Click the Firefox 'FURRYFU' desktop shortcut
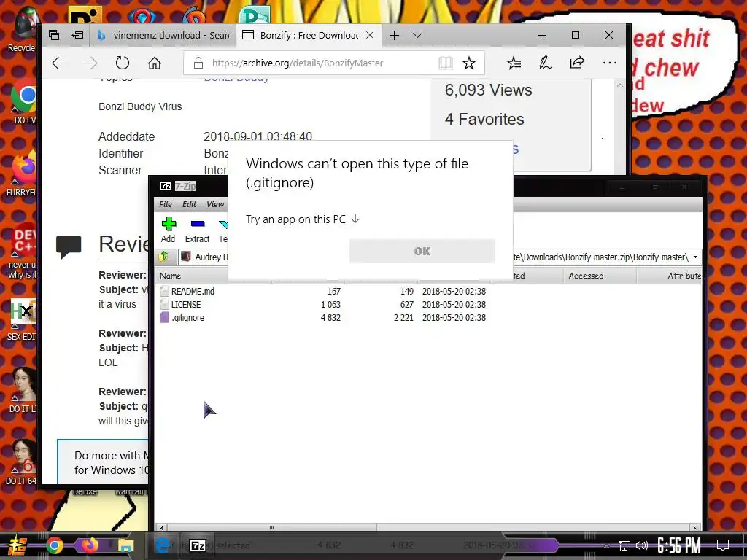 click(22, 174)
